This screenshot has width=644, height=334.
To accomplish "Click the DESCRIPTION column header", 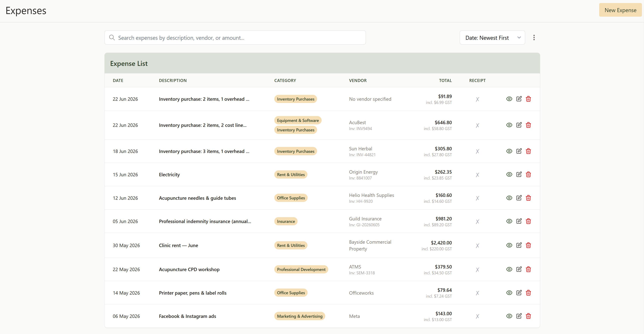I will point(173,80).
